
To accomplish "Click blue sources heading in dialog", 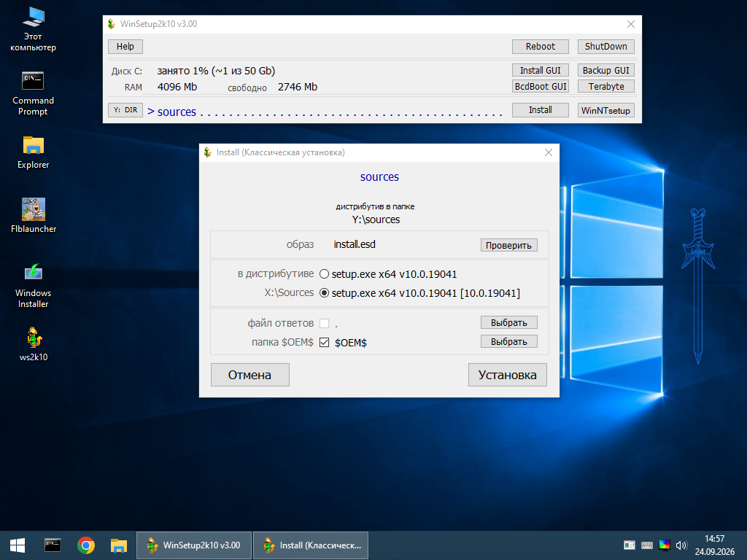I will pyautogui.click(x=379, y=176).
